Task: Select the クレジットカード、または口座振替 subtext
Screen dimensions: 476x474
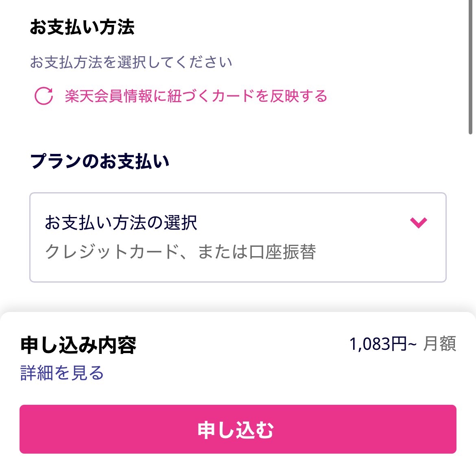Action: [x=180, y=252]
